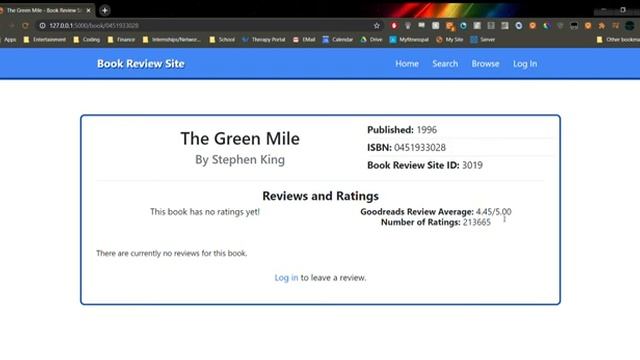This screenshot has width=640, height=360.
Task: Click This book has no ratings yet text
Action: coord(205,211)
